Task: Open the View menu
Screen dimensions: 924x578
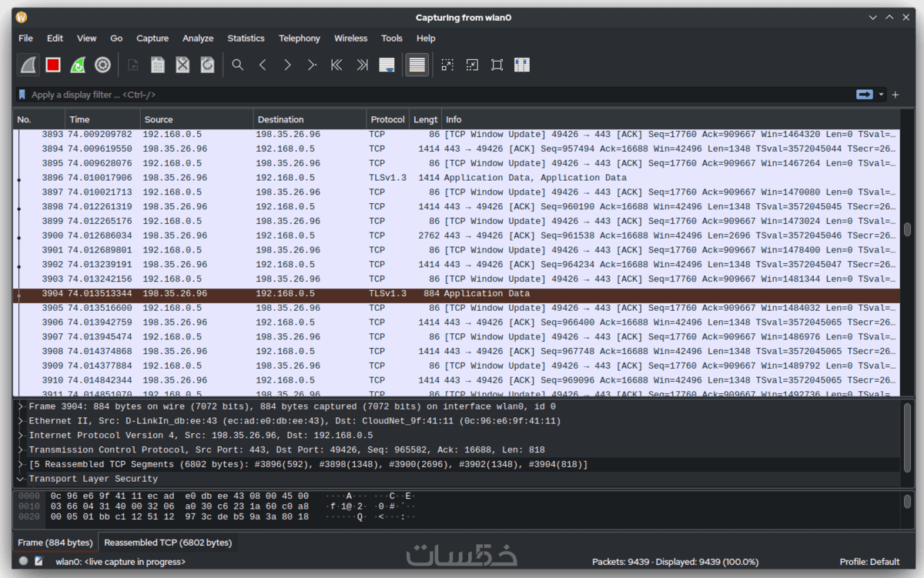Action: click(87, 38)
